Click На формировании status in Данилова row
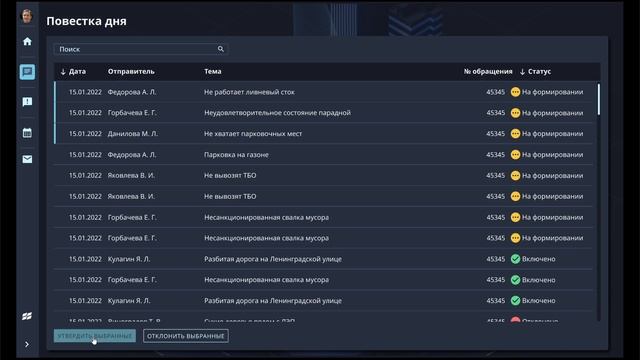 point(552,133)
